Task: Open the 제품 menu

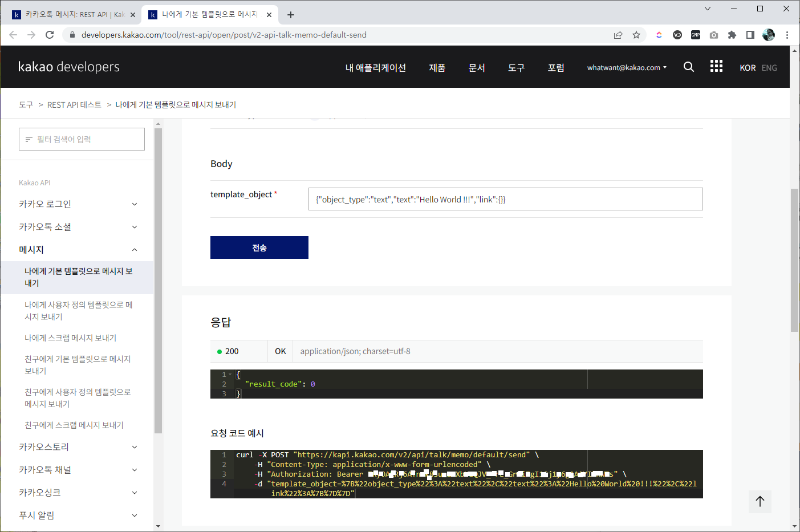Action: tap(437, 67)
